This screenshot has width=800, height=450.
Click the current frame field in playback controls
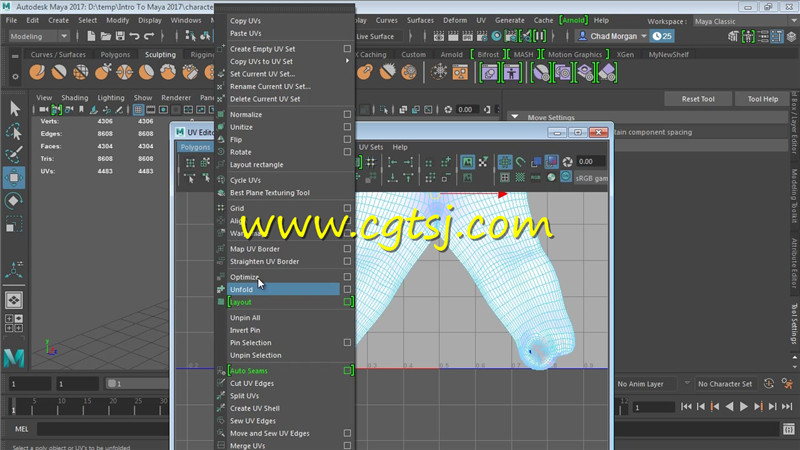(x=654, y=407)
